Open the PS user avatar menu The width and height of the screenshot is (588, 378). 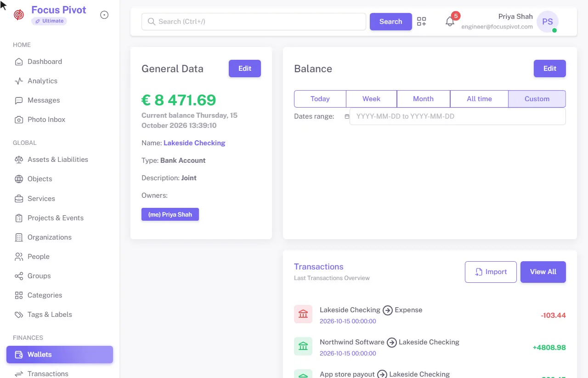click(548, 22)
